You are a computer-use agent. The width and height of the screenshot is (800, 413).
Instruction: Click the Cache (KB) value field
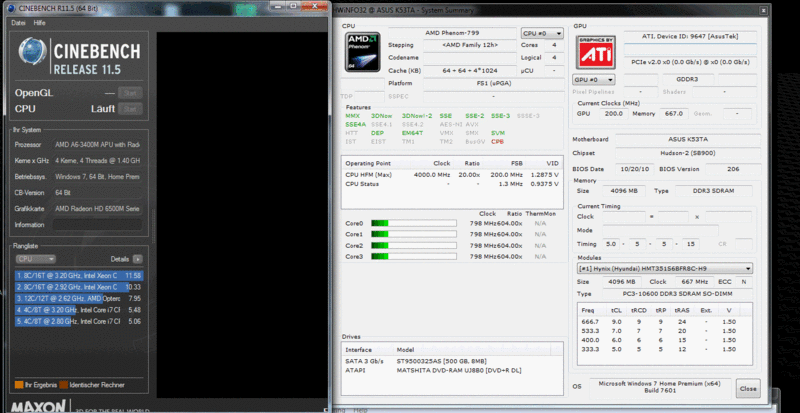coord(470,70)
